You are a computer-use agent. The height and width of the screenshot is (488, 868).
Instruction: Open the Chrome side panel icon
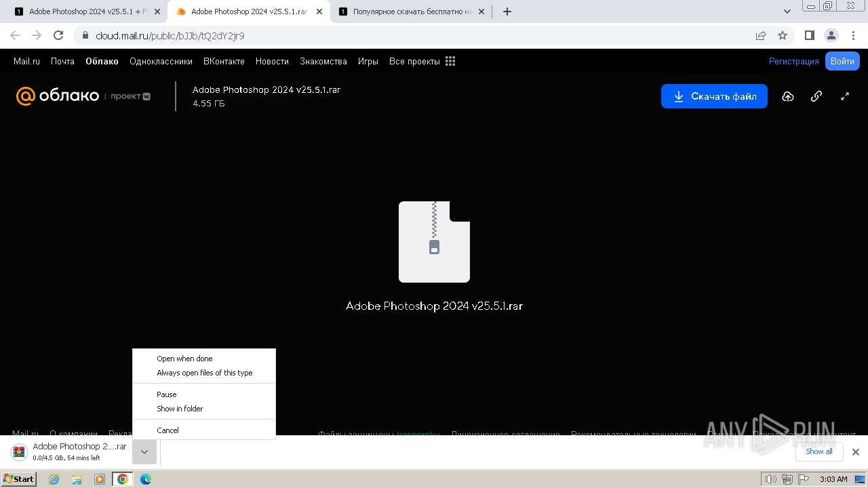(x=809, y=35)
